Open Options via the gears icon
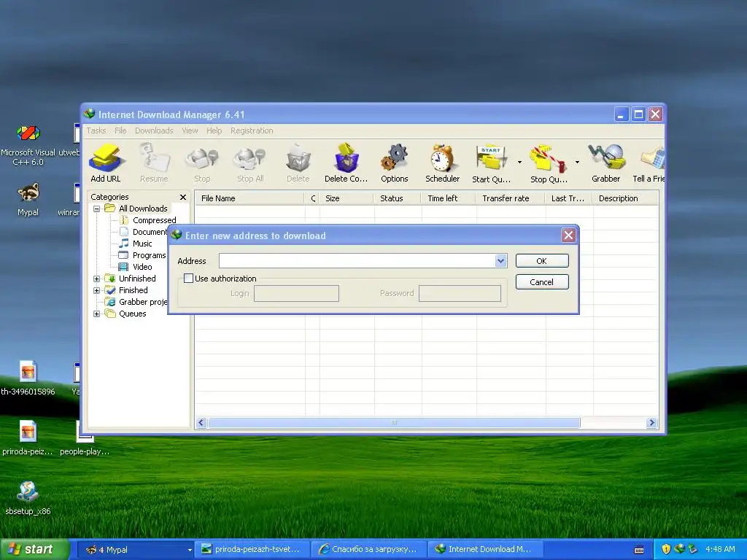The height and width of the screenshot is (560, 747). (394, 158)
